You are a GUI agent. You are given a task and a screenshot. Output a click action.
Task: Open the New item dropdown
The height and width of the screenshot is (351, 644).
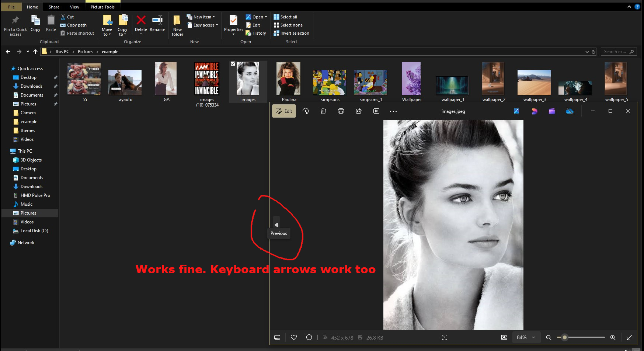pos(201,17)
